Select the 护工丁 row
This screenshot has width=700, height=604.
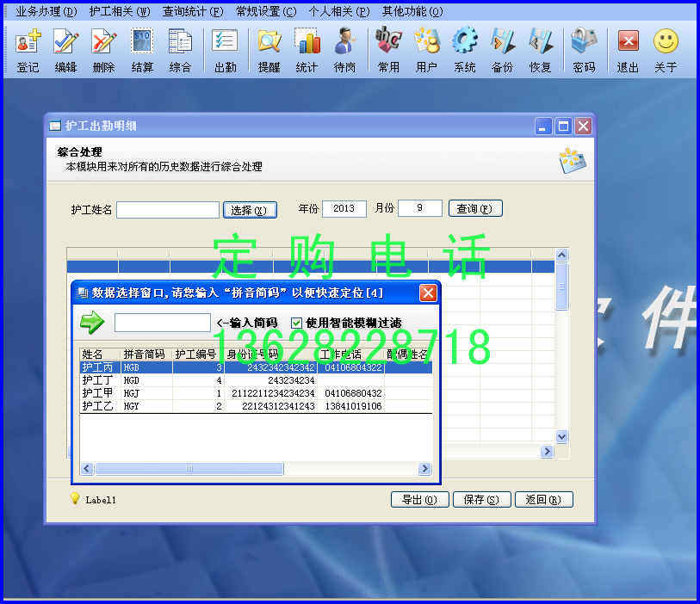point(256,380)
